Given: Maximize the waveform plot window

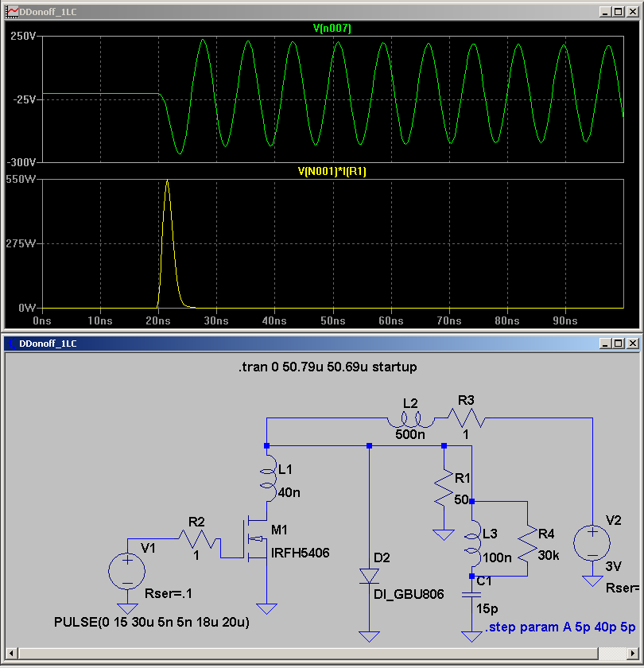Looking at the screenshot, I should [x=617, y=12].
